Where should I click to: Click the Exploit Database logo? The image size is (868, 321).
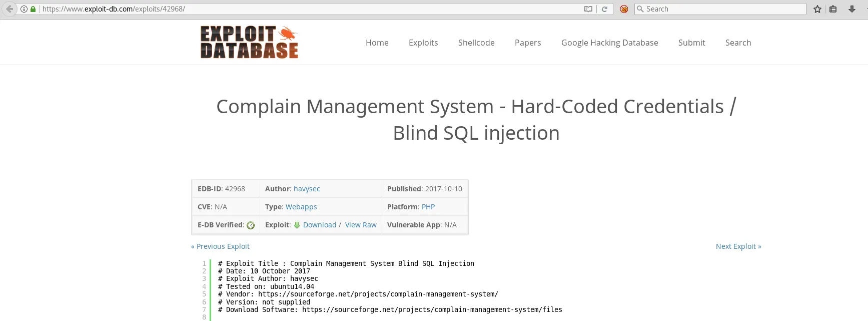point(249,43)
